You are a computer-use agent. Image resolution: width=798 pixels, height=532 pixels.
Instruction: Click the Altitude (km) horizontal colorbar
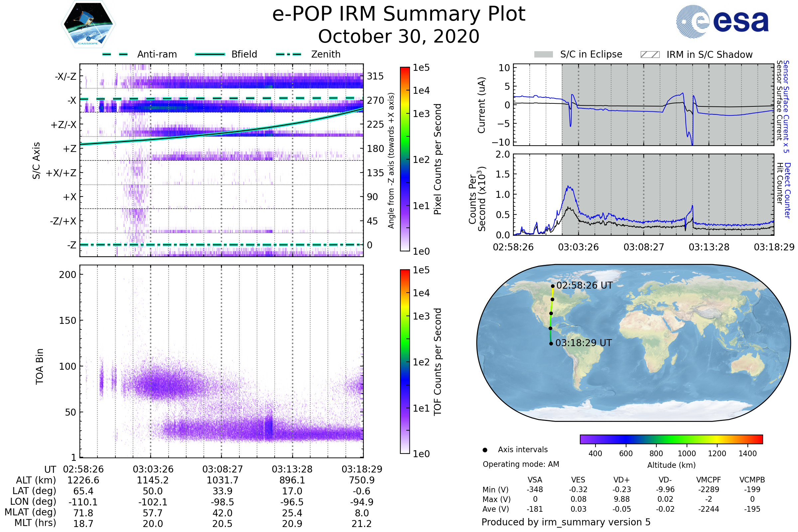point(671,439)
